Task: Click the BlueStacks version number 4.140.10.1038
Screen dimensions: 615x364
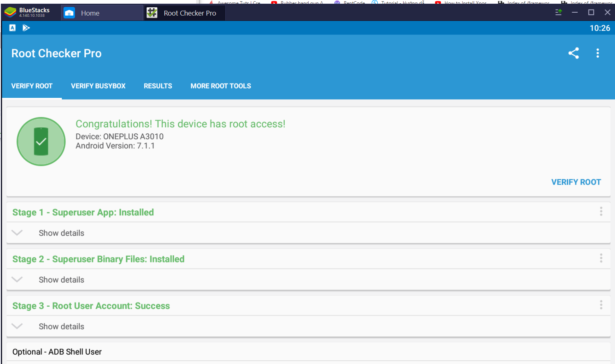Action: coord(32,16)
